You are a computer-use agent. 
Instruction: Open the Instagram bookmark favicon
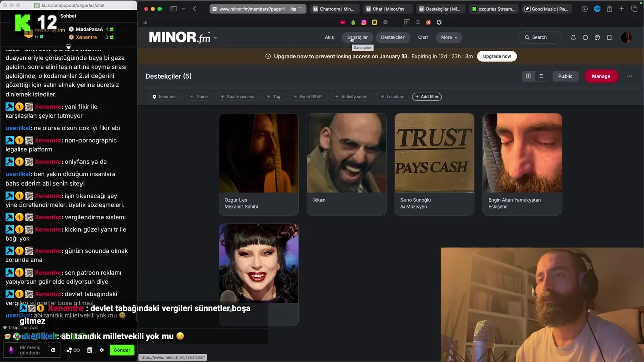coord(364,22)
